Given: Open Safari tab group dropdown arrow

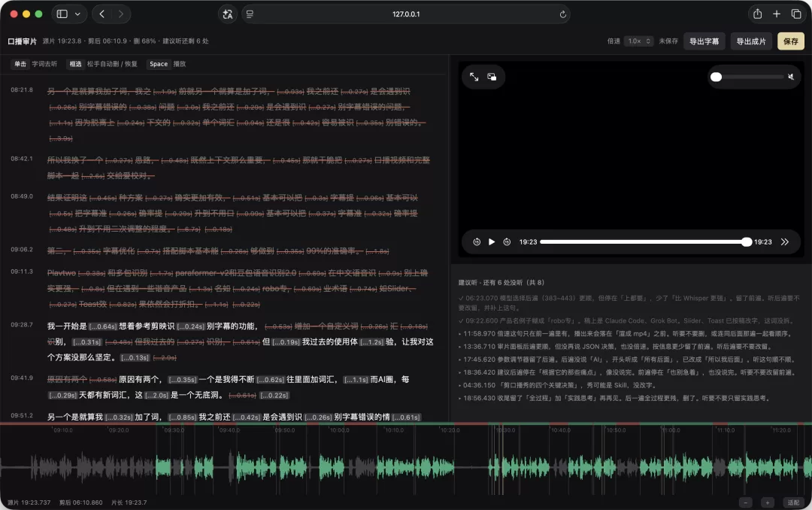Looking at the screenshot, I should 77,14.
